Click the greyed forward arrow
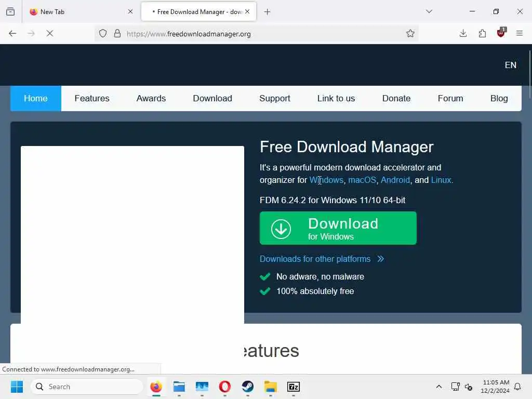 31,33
